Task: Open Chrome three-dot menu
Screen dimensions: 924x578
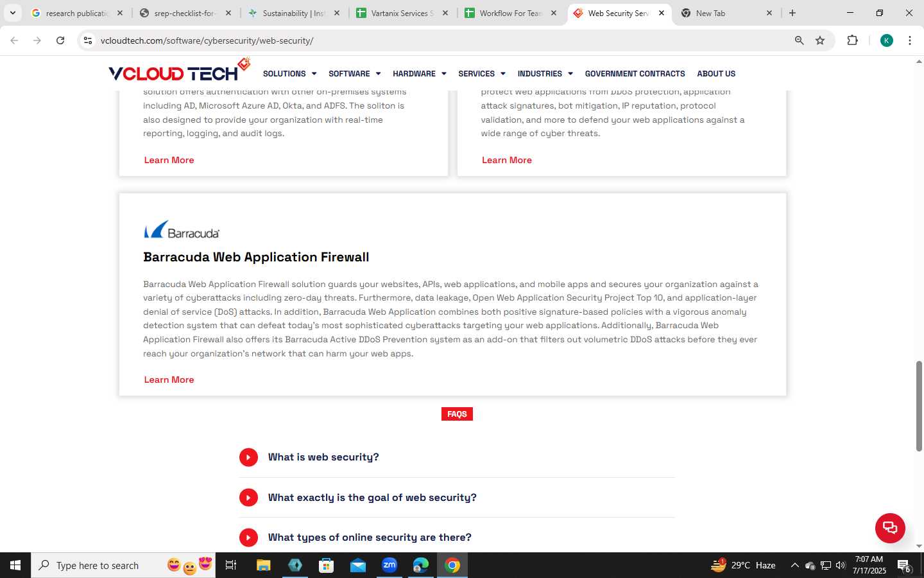Action: point(910,40)
